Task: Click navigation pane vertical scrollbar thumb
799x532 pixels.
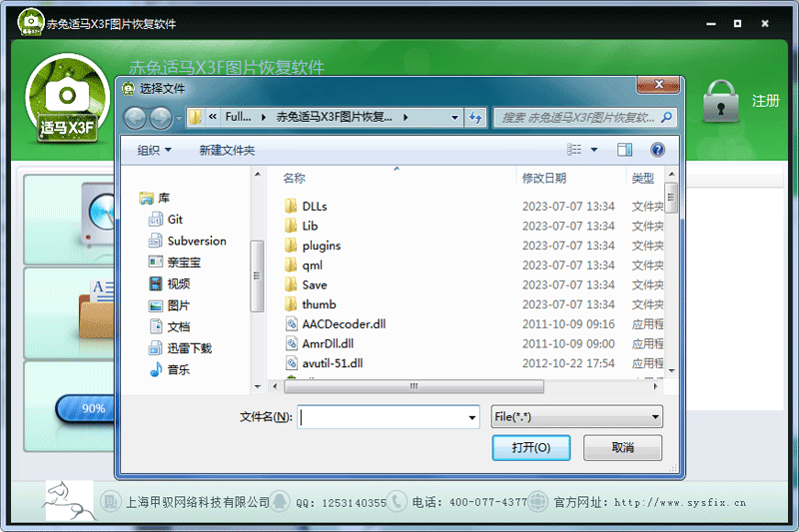Action: pyautogui.click(x=257, y=275)
